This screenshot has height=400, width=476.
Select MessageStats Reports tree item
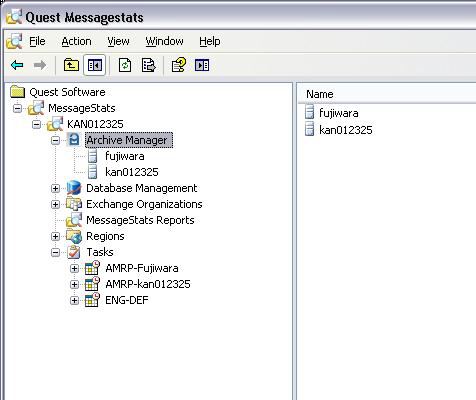pyautogui.click(x=140, y=220)
